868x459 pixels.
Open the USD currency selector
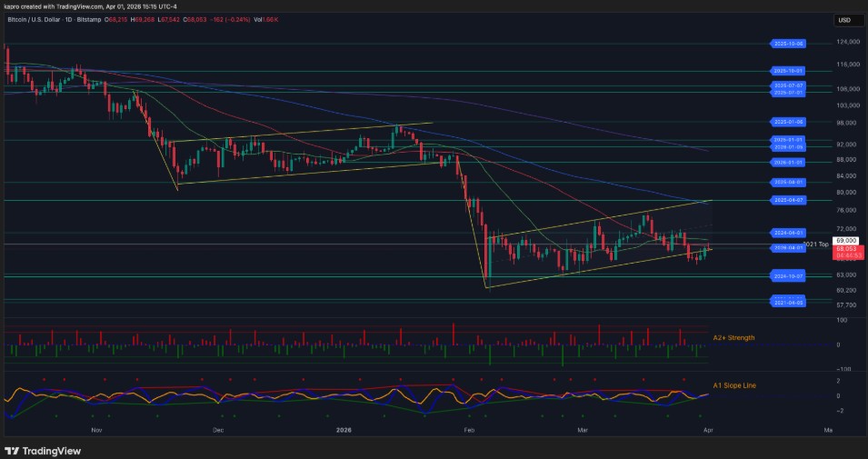(847, 21)
